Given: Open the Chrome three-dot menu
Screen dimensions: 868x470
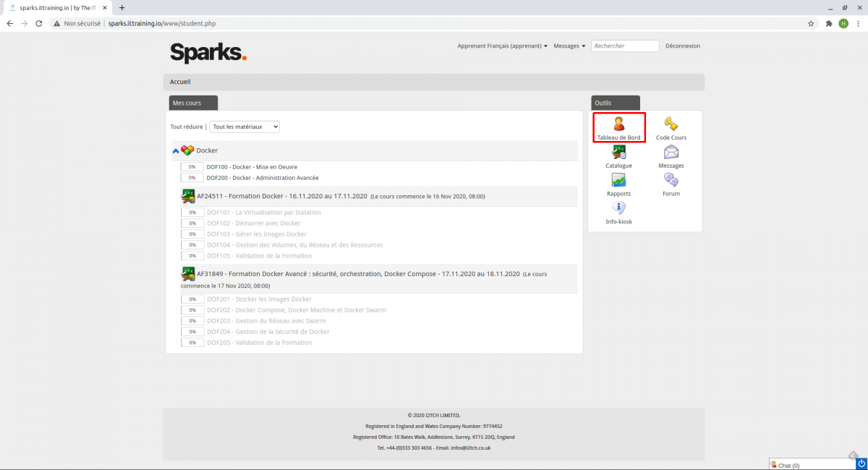Looking at the screenshot, I should 858,23.
